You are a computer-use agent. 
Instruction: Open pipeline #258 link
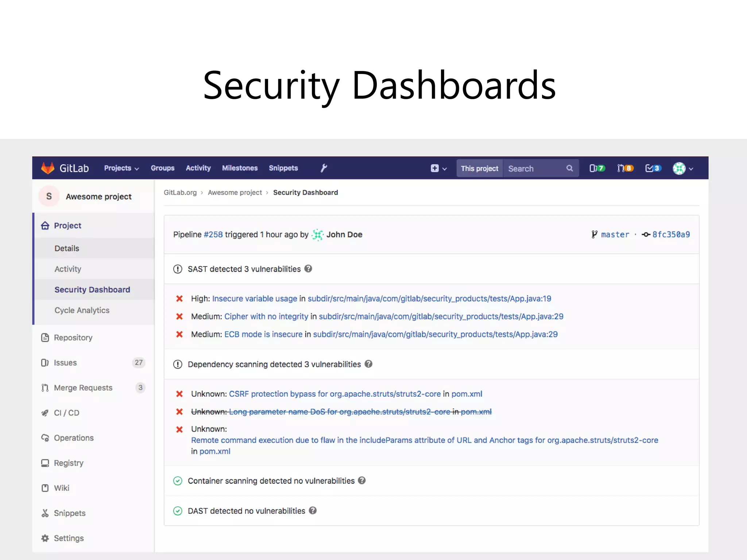point(213,234)
